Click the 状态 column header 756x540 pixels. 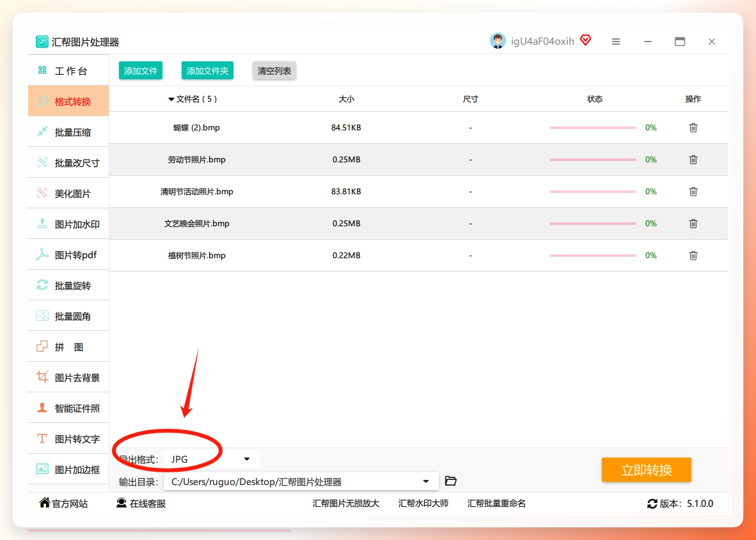click(594, 99)
